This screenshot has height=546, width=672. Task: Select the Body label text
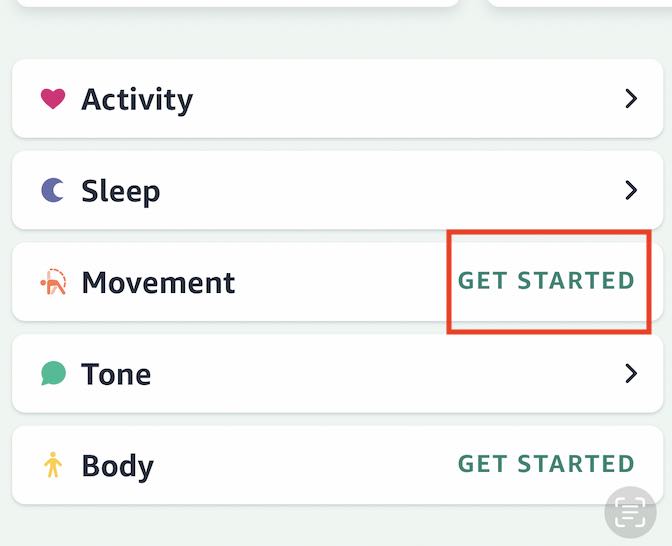tap(117, 466)
